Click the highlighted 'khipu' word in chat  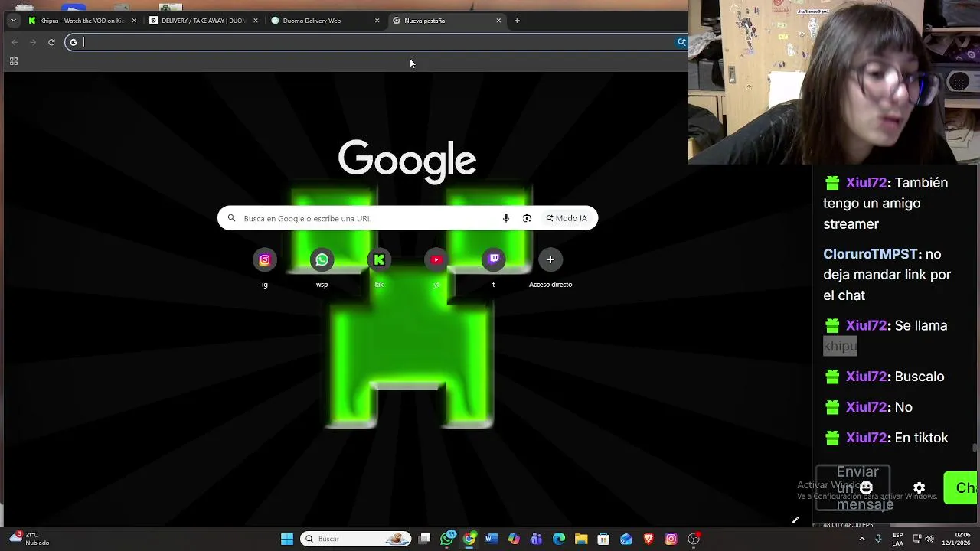point(840,346)
